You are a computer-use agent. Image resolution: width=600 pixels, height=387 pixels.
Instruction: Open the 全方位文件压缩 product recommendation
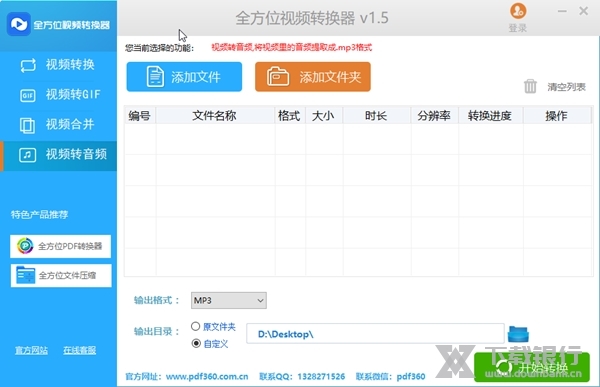pos(61,275)
